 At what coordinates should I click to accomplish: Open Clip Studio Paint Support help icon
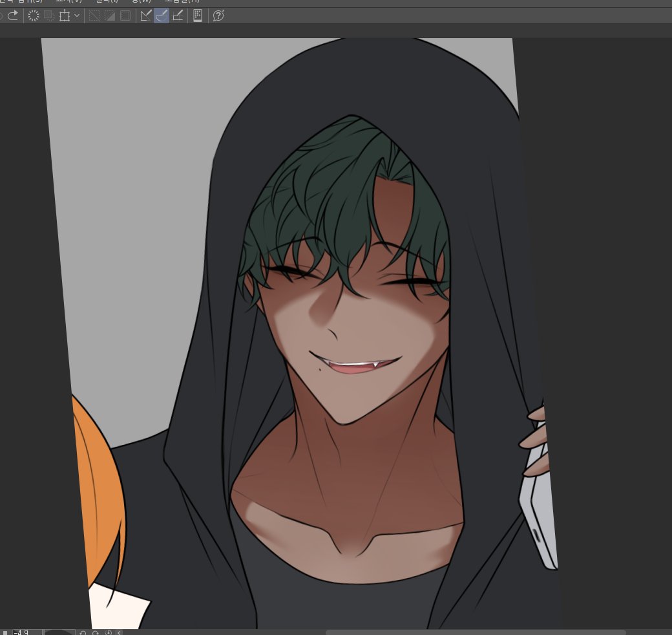(x=218, y=16)
